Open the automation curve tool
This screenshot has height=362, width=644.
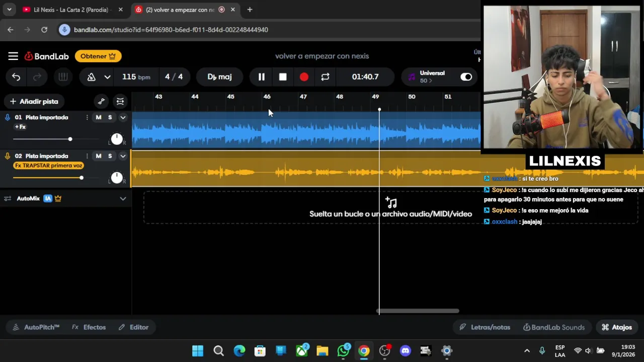[101, 102]
